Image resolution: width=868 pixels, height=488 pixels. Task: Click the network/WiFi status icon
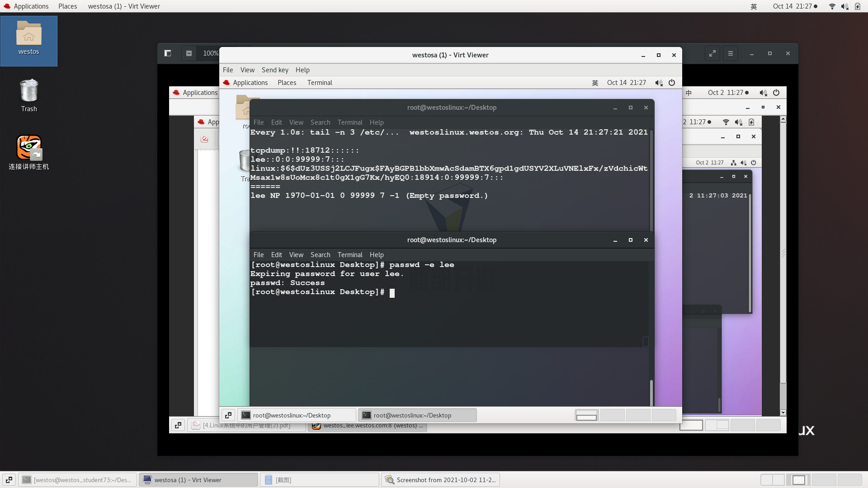coord(832,7)
